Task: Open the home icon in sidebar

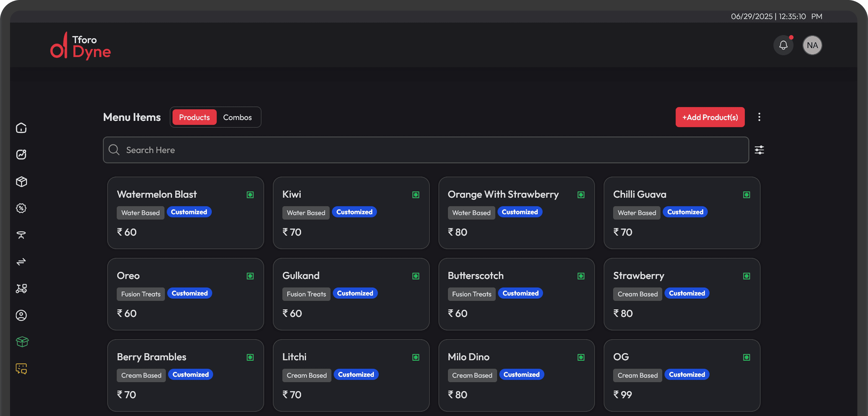Action: 21,128
